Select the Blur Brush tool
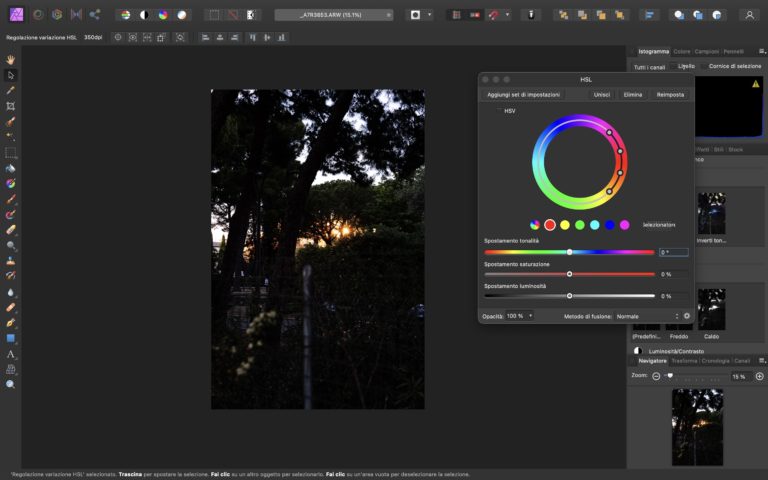Viewport: 768px width, 480px height. [x=10, y=292]
